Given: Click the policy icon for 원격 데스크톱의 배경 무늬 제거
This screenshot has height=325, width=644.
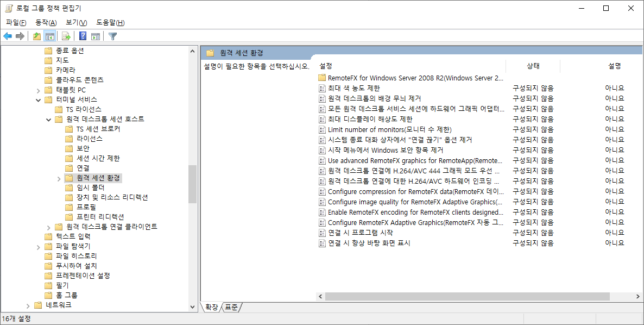Looking at the screenshot, I should (322, 98).
